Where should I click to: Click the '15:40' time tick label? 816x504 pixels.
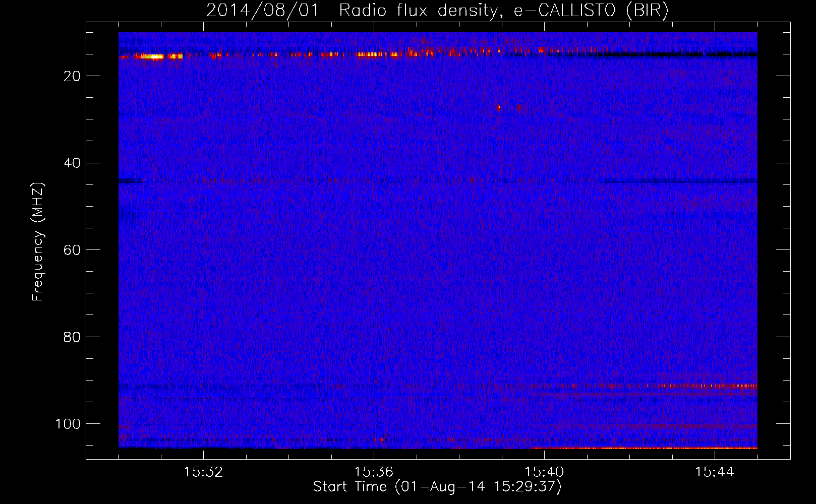pos(544,472)
